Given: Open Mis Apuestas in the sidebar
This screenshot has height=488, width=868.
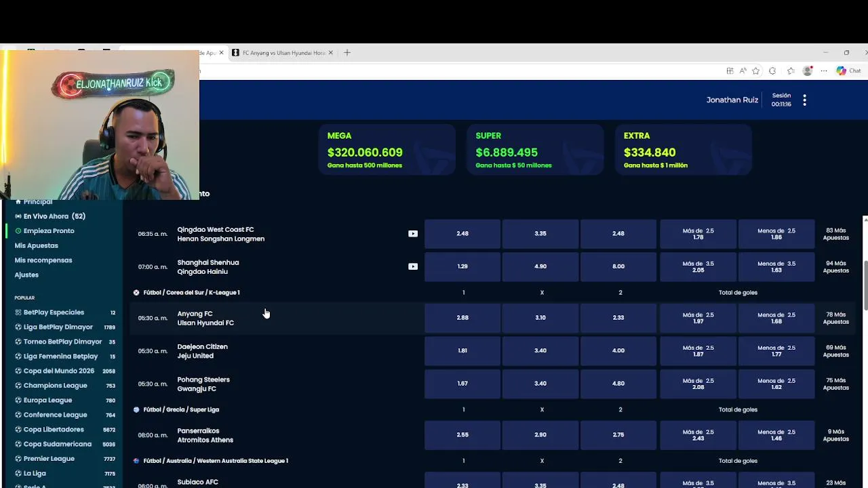Looking at the screenshot, I should click(x=37, y=245).
